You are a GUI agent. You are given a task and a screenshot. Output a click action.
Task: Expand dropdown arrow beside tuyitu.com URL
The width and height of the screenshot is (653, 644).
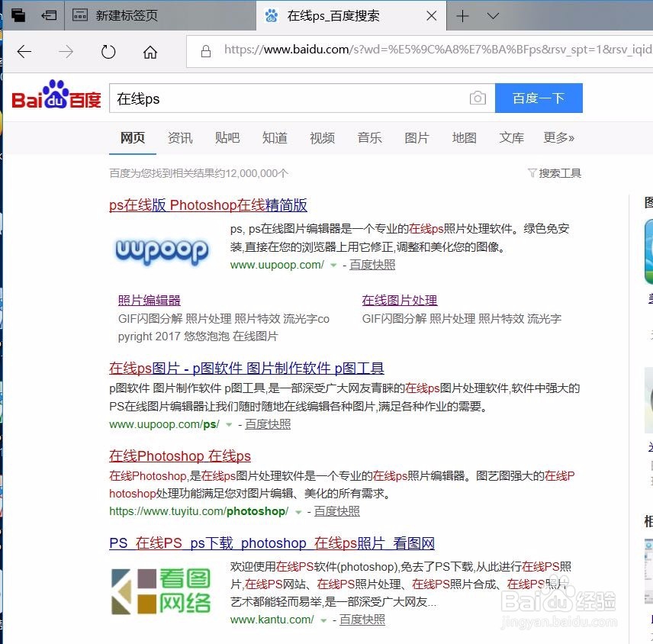[x=298, y=512]
